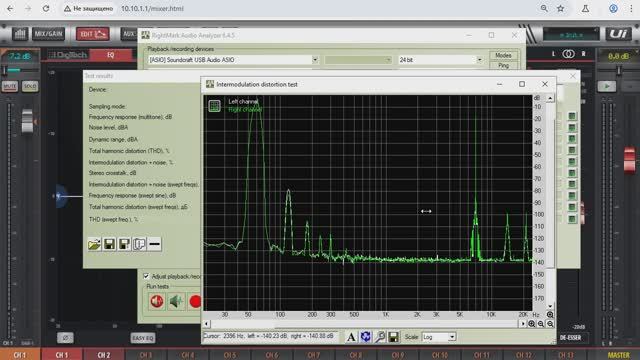This screenshot has width=640, height=360.
Task: Open spectrum for Frequency response multitone row
Action: [x=572, y=116]
